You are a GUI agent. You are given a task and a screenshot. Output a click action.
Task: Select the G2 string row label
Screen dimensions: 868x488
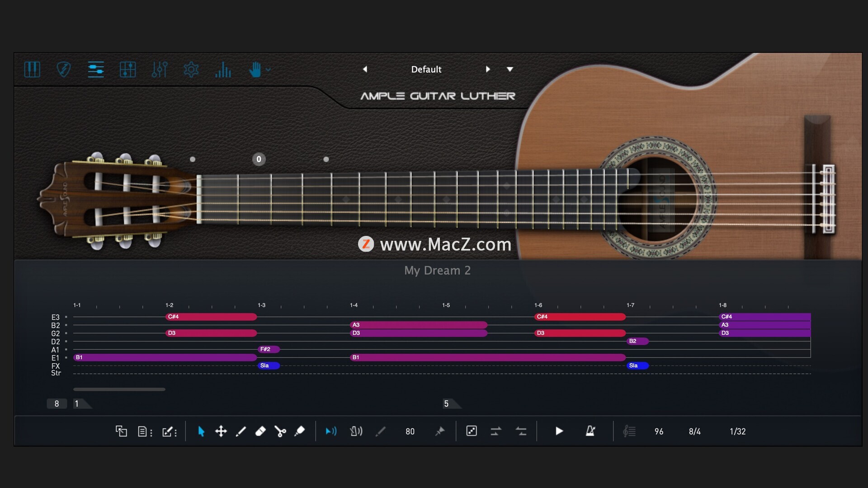pos(55,333)
